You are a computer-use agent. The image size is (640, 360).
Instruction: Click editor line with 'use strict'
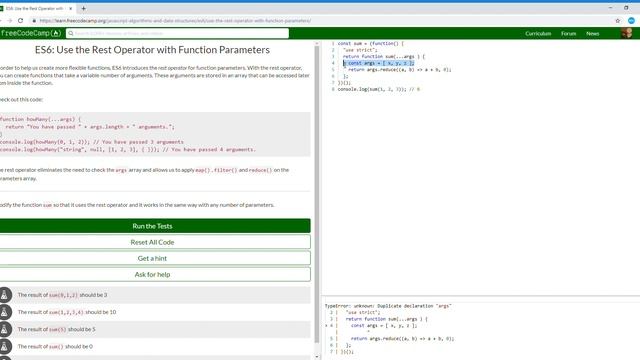tap(360, 50)
